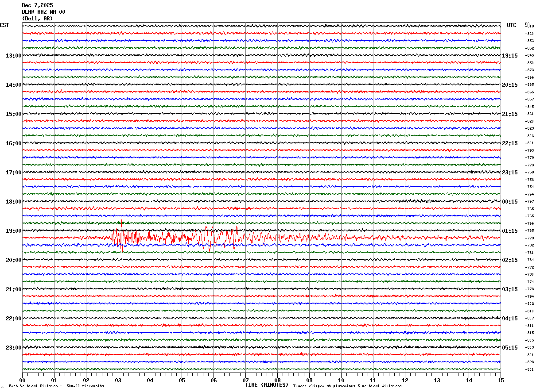
Task: Click the 19:00 CST time label
Action: click(x=13, y=231)
